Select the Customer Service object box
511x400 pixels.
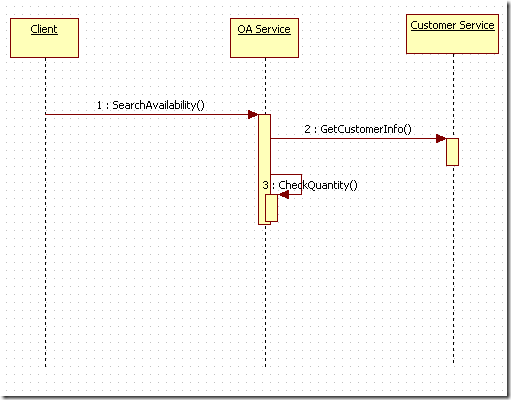pos(452,34)
